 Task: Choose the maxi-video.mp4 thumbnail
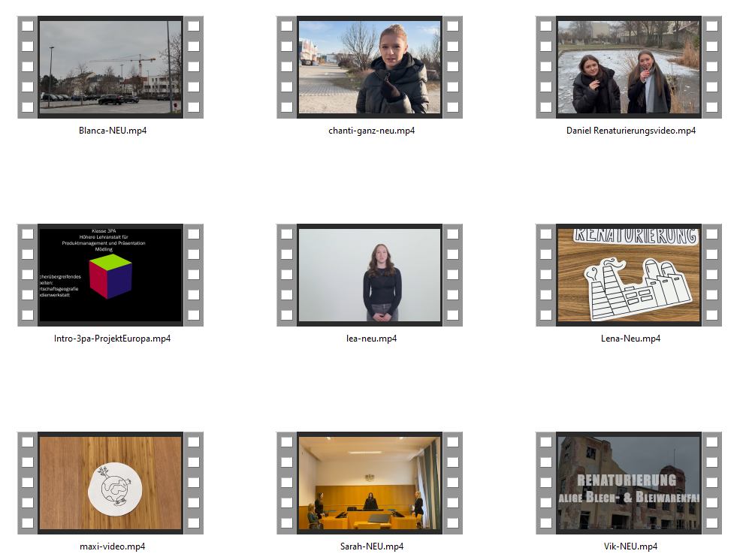[110, 483]
